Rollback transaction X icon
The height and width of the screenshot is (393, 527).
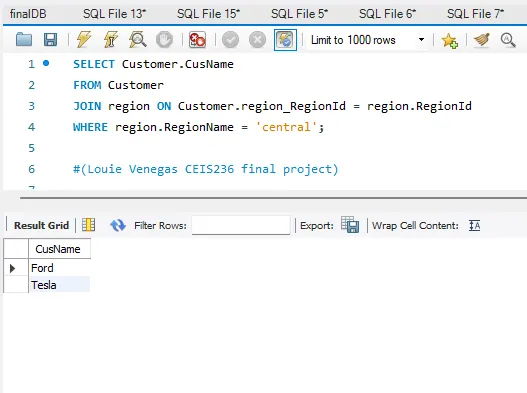click(x=257, y=40)
